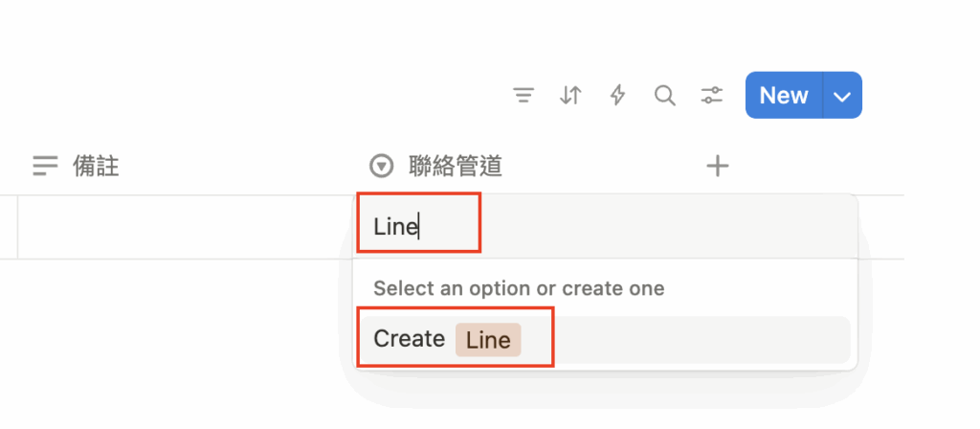Click the empty row area right of the dropdown
This screenshot has width=980, height=429.
pyautogui.click(x=880, y=227)
